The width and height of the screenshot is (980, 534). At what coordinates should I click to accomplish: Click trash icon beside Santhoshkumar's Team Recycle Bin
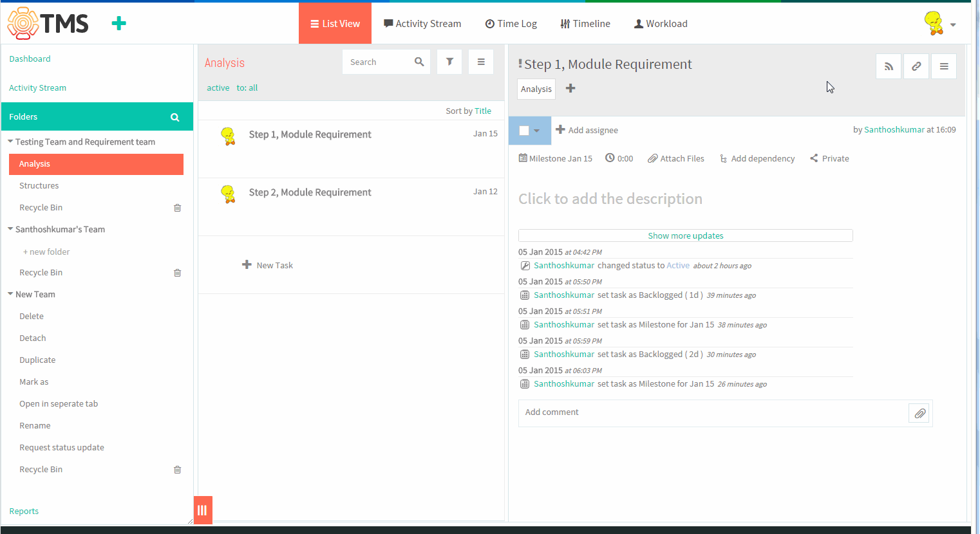(178, 273)
